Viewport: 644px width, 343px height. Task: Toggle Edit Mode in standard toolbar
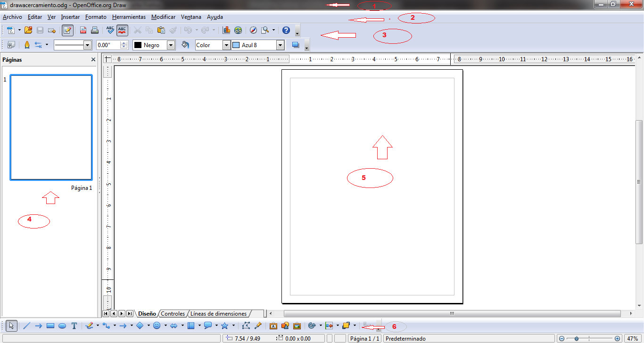(x=67, y=30)
